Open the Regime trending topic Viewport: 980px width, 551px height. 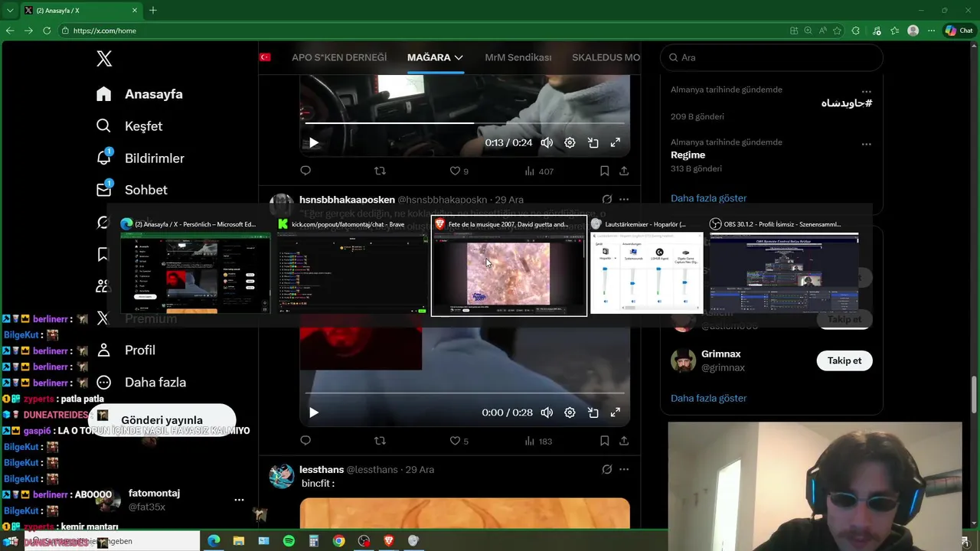coord(688,155)
